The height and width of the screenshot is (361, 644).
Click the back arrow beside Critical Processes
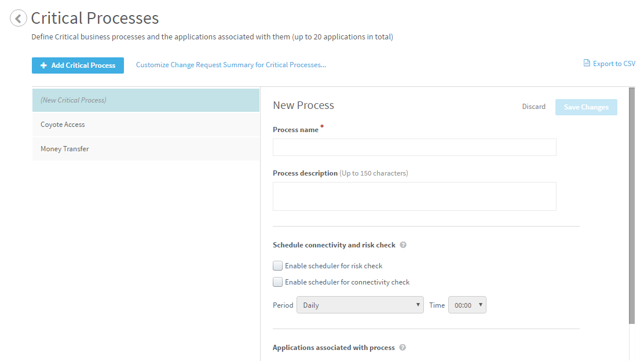coord(19,19)
